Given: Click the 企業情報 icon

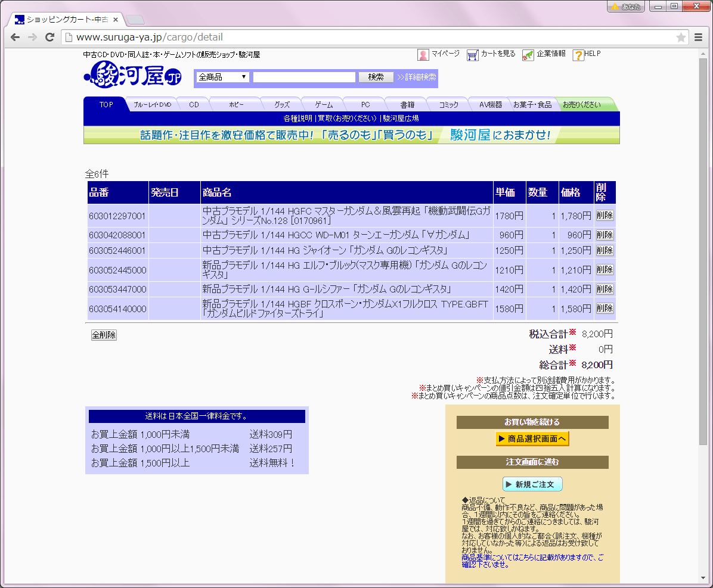Looking at the screenshot, I should coord(528,55).
